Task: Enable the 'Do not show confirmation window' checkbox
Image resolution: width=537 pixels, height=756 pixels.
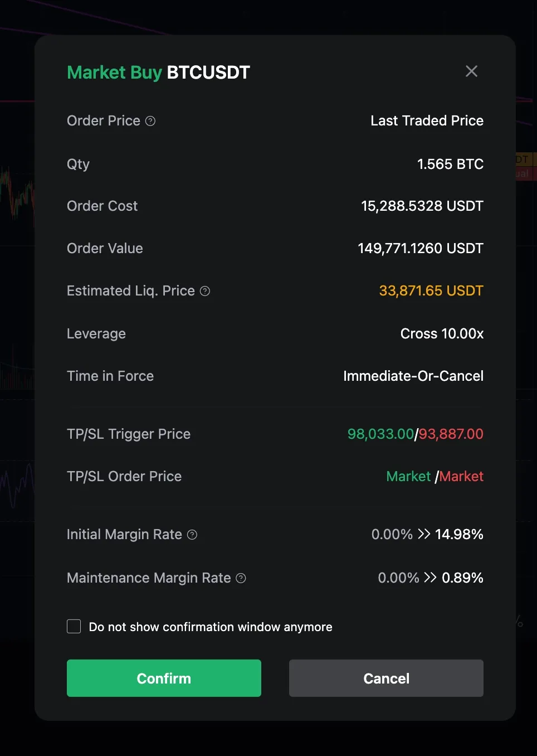Action: click(x=74, y=627)
